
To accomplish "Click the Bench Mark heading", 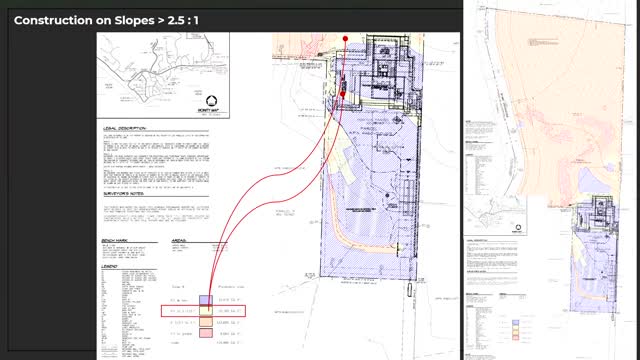I will [115, 240].
